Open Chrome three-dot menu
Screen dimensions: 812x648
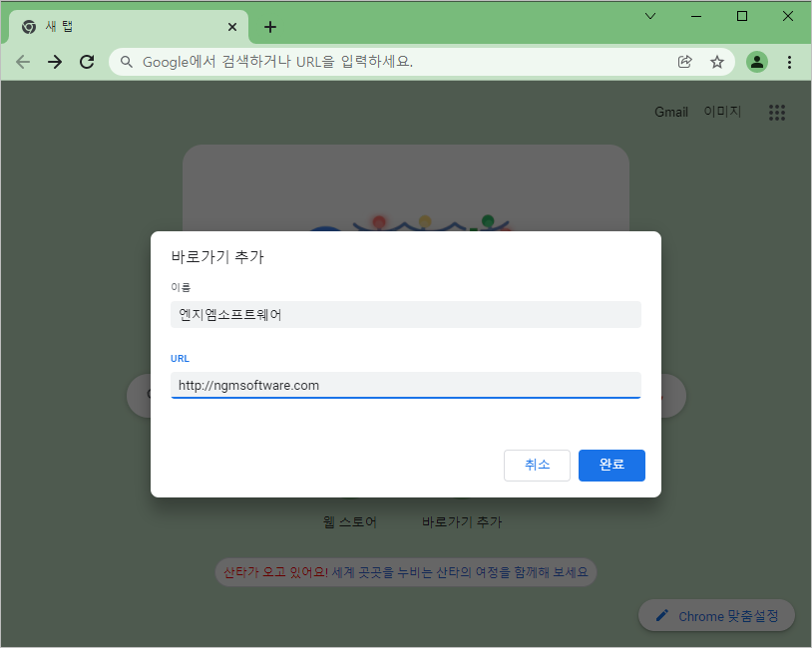(x=789, y=62)
